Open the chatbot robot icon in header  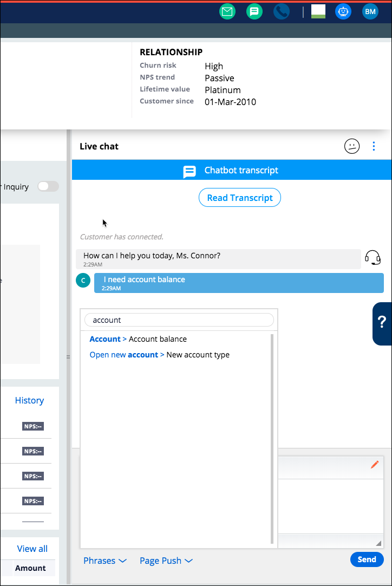[x=343, y=11]
